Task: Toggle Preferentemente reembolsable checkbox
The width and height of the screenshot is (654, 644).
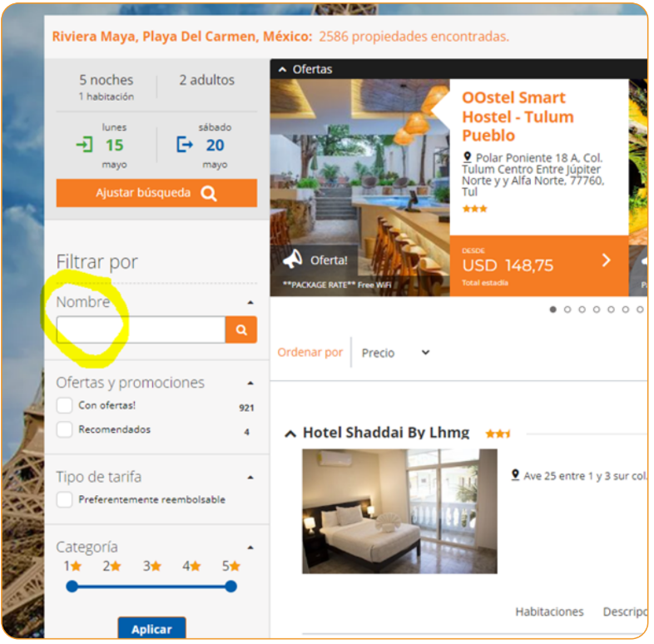Action: tap(64, 500)
